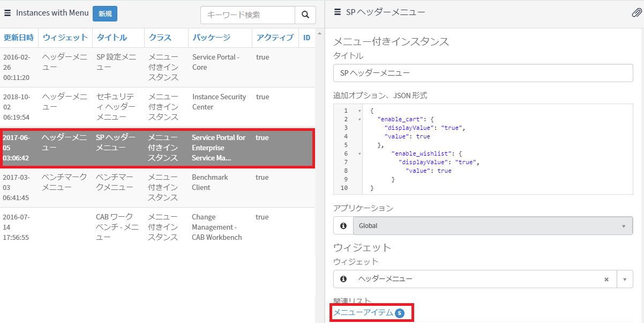Click Benchmark Client package cell
Image resolution: width=644 pixels, height=323 pixels.
[x=210, y=182]
